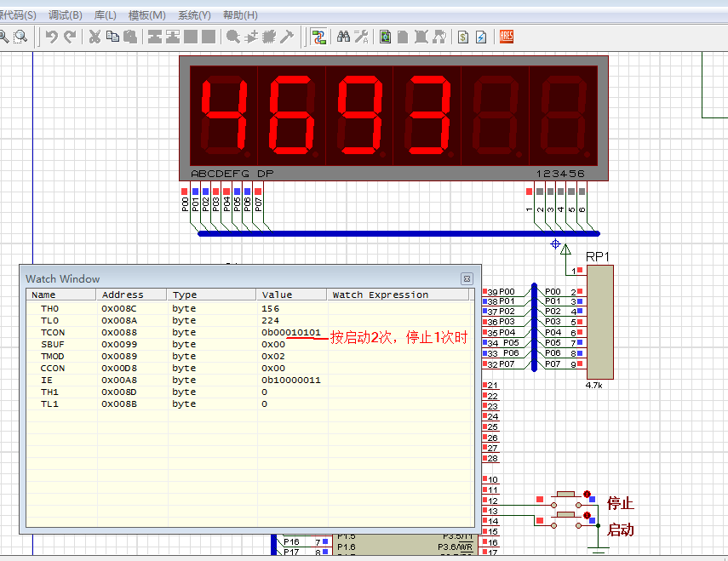Open the 系统(Y) system menu

194,15
